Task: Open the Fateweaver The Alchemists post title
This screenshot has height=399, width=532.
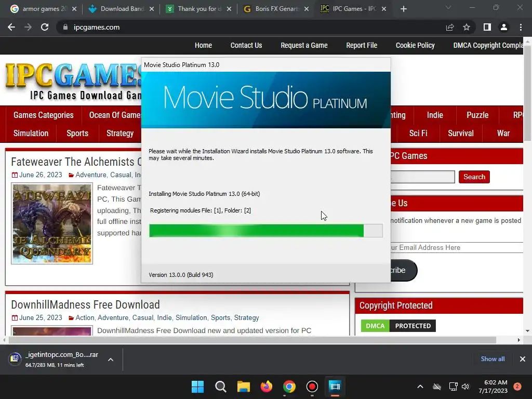Action: pyautogui.click(x=76, y=162)
